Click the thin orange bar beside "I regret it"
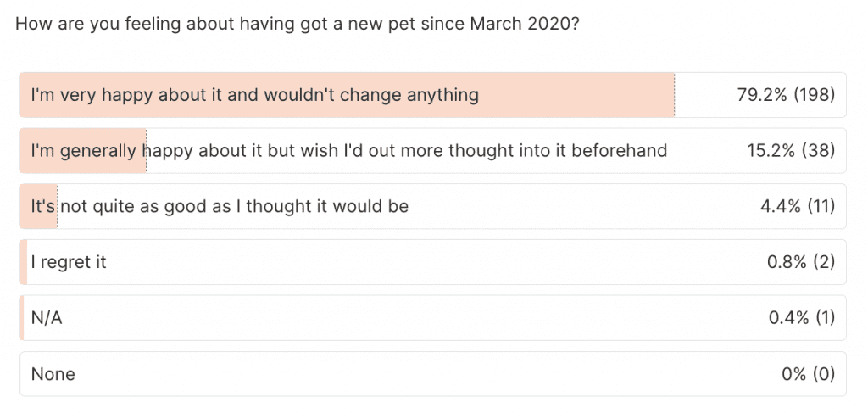This screenshot has height=419, width=868. pos(24,262)
